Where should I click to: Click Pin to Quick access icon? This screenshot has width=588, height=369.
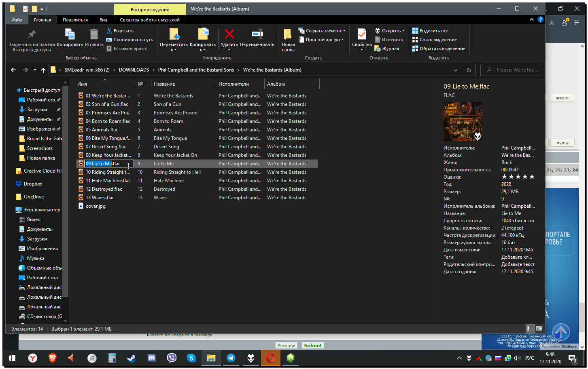coord(32,34)
